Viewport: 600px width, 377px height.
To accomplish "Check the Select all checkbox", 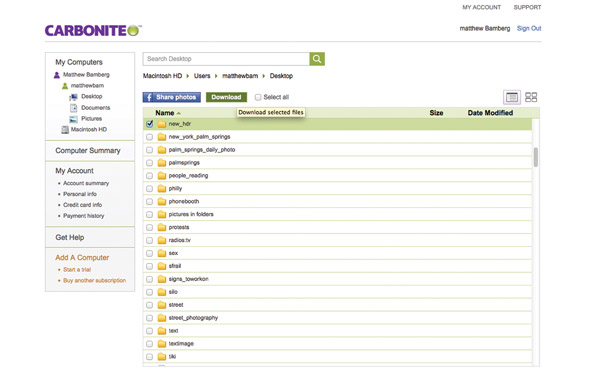I will pos(258,97).
